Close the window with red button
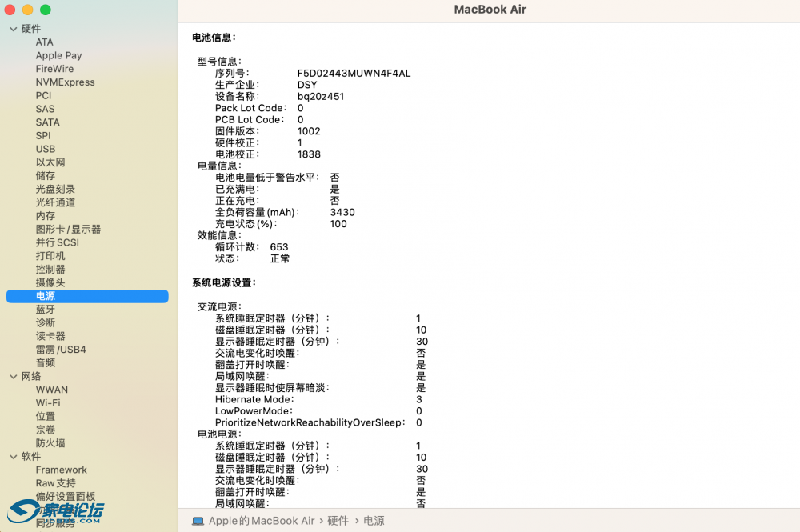Viewport: 800px width, 532px height. [10, 10]
